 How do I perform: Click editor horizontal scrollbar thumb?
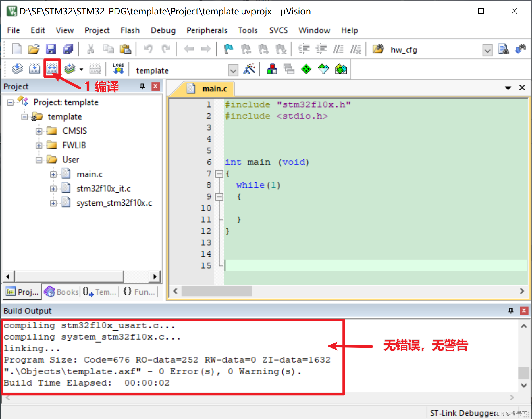217,291
